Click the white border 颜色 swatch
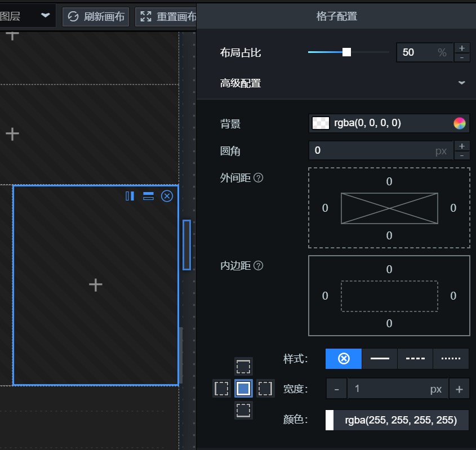476x450 pixels. [x=330, y=420]
